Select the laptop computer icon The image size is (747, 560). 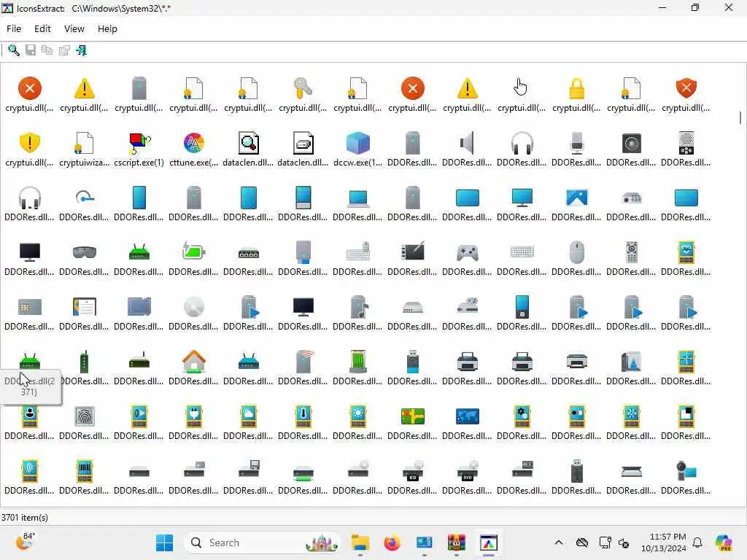click(357, 198)
